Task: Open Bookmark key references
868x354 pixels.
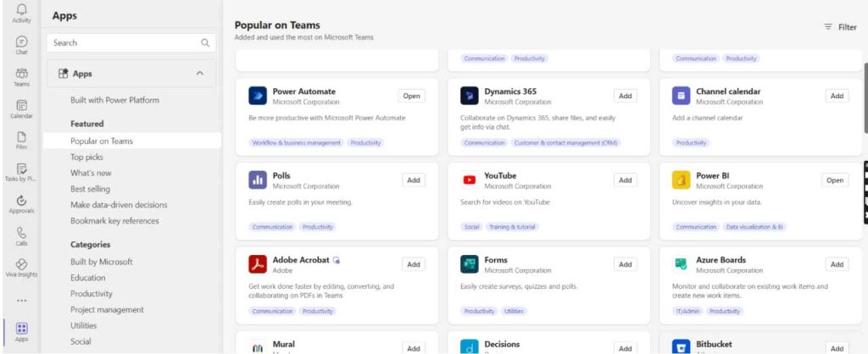Action: tap(114, 221)
